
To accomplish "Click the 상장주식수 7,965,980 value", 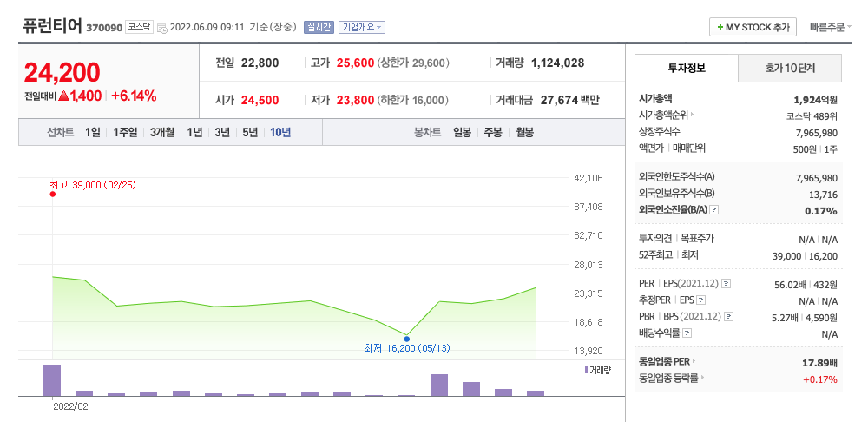I will (x=817, y=133).
